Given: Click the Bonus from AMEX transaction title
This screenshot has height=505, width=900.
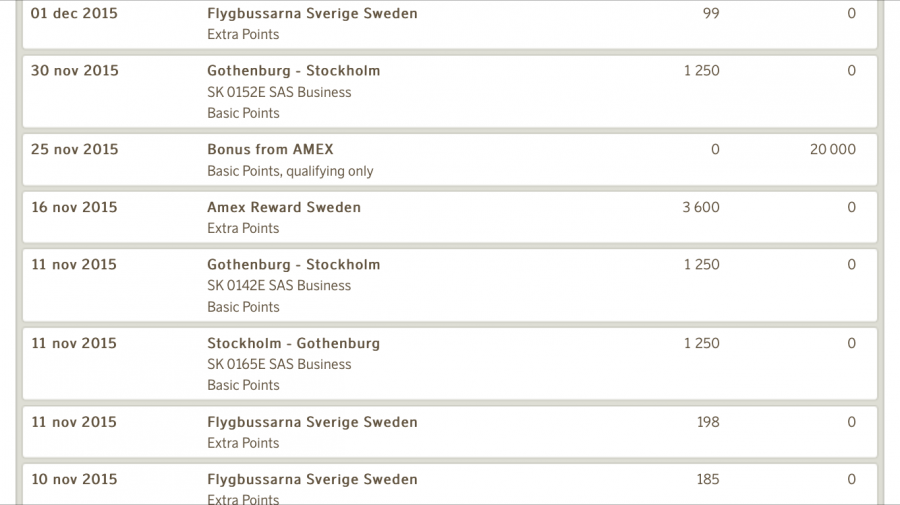Looking at the screenshot, I should (x=270, y=150).
